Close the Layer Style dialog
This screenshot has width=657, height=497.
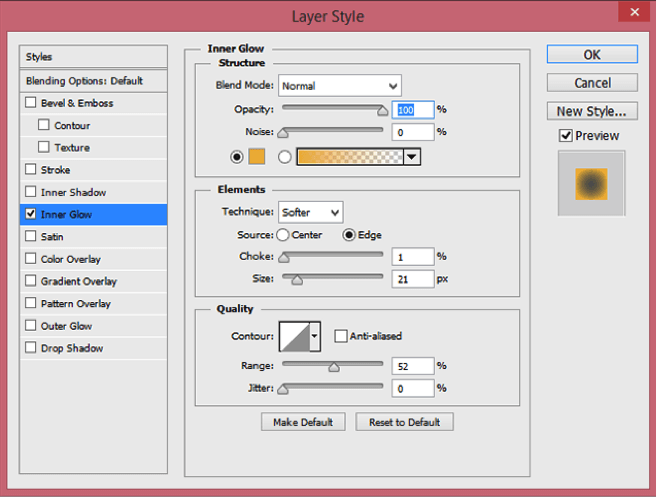tap(634, 12)
